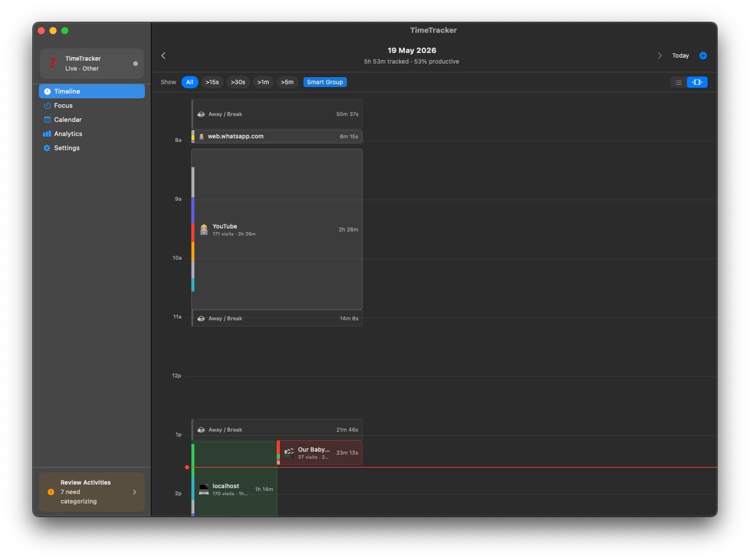Filter activities longer than 5m

pos(288,82)
